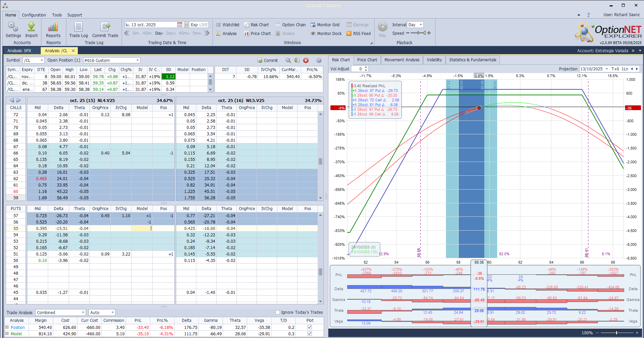Step projection date forward with right arrow
The height and width of the screenshot is (338, 644).
coord(637,69)
